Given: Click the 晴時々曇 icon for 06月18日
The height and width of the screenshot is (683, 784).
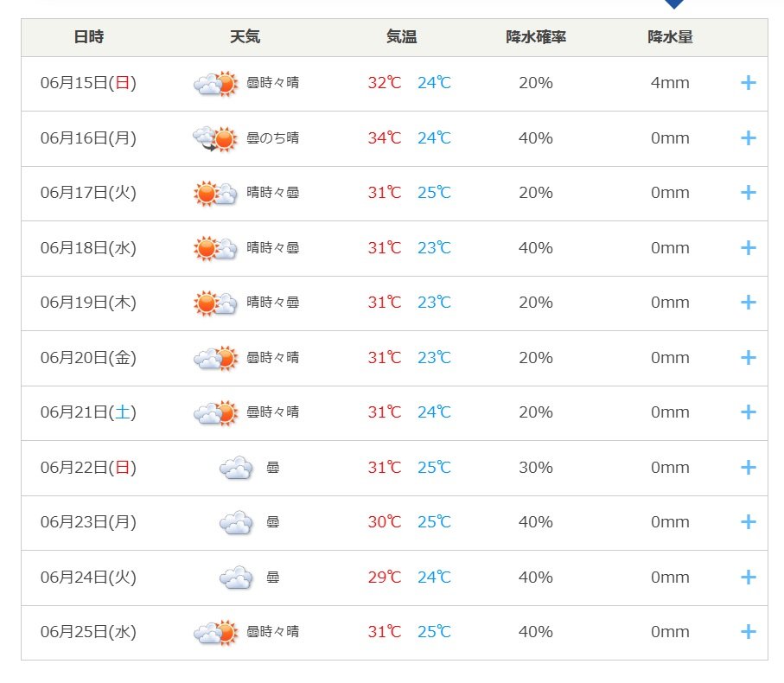Looking at the screenshot, I should pos(215,248).
